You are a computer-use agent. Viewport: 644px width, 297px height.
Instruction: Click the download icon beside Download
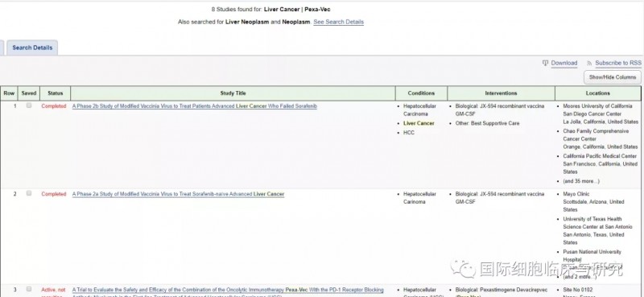[546, 64]
